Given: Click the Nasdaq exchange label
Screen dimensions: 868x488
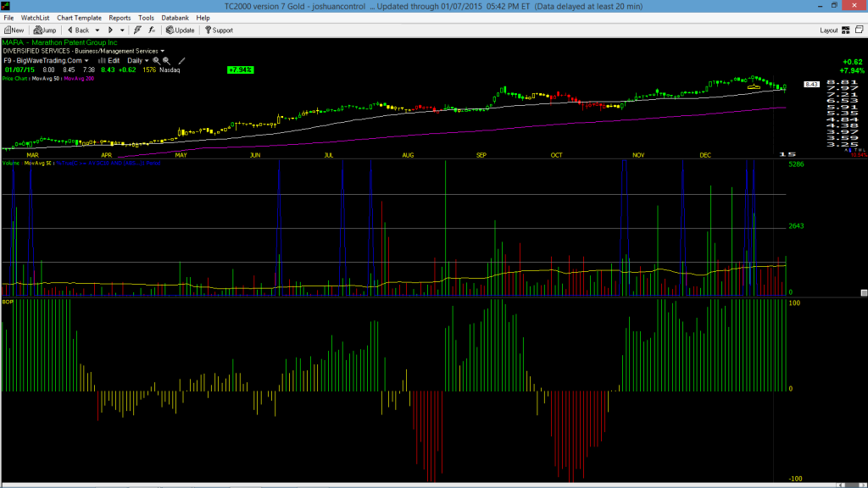Looking at the screenshot, I should (170, 70).
